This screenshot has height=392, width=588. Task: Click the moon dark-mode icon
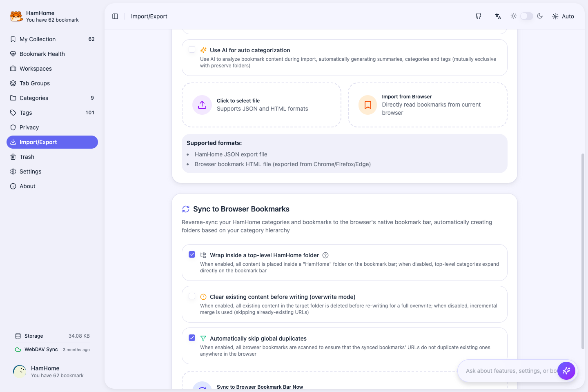tap(540, 16)
